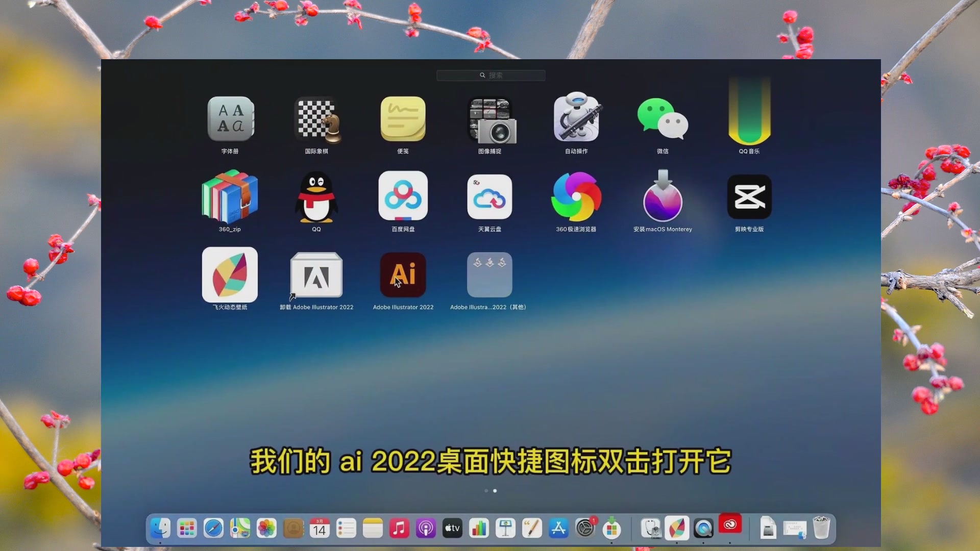Open Adobe Creative Cloud from the Dock
This screenshot has width=980, height=551.
click(730, 524)
